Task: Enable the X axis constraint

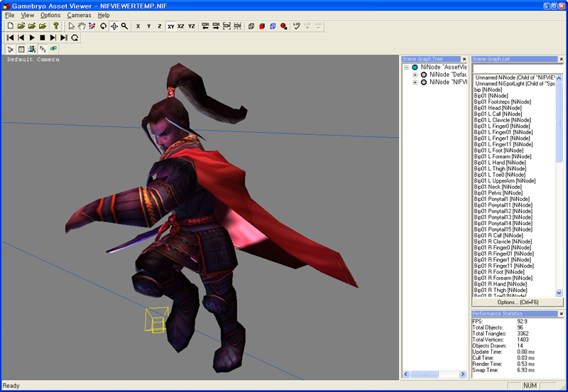Action: 138,26
